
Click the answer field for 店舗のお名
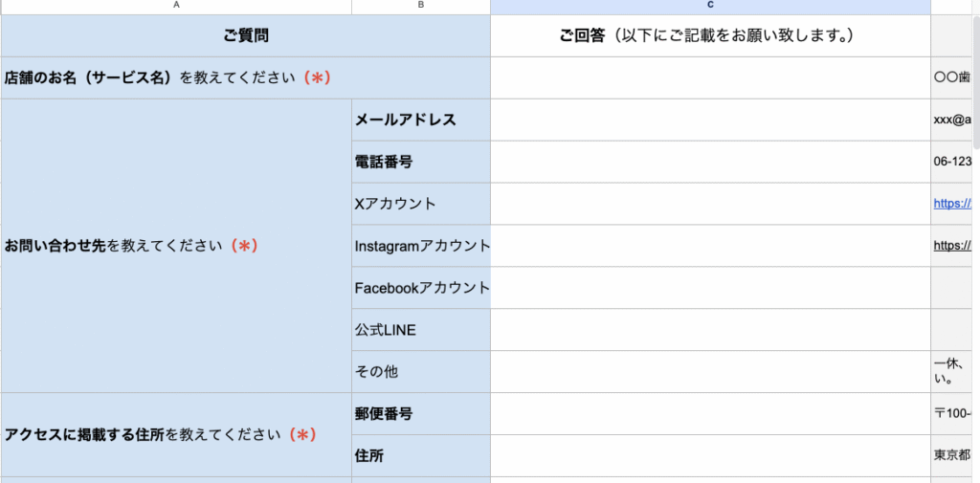click(710, 78)
